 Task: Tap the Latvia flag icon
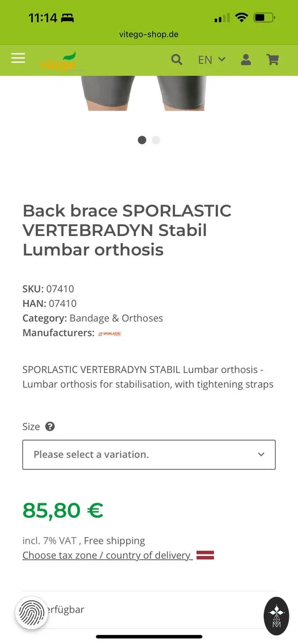click(x=205, y=555)
